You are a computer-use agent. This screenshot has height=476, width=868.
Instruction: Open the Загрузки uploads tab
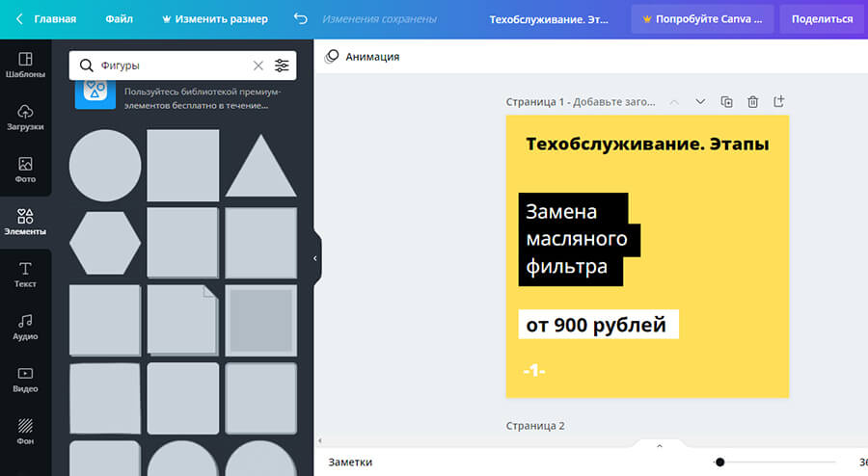[x=25, y=118]
